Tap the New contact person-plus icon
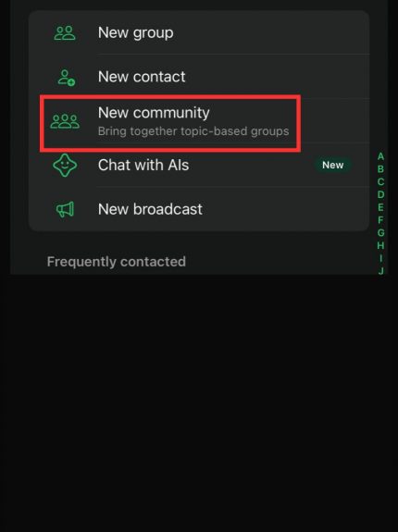The width and height of the screenshot is (398, 532). coord(67,78)
